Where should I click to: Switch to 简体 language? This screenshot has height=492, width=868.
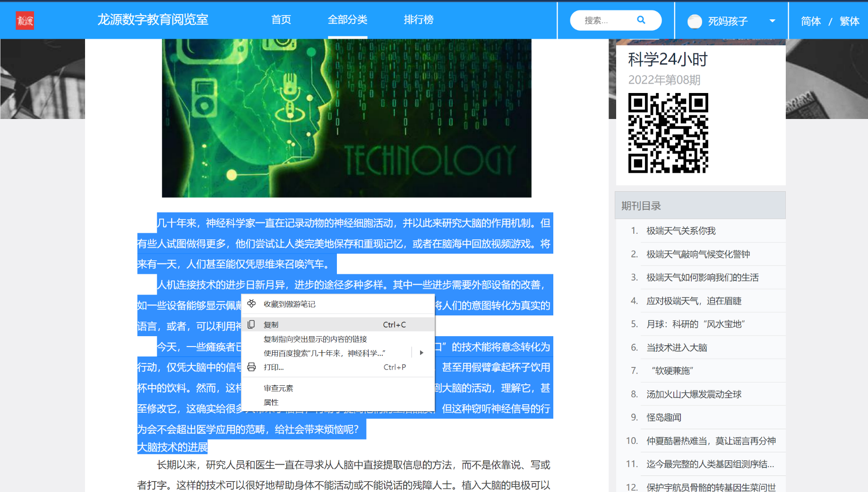(811, 21)
